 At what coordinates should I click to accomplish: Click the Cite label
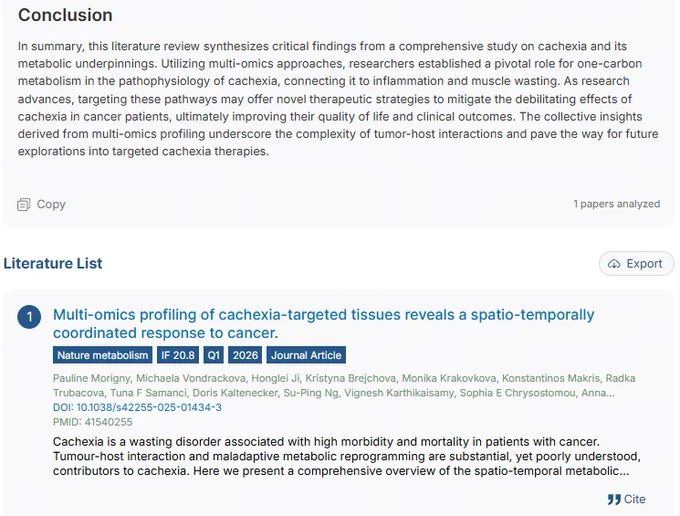(x=635, y=499)
